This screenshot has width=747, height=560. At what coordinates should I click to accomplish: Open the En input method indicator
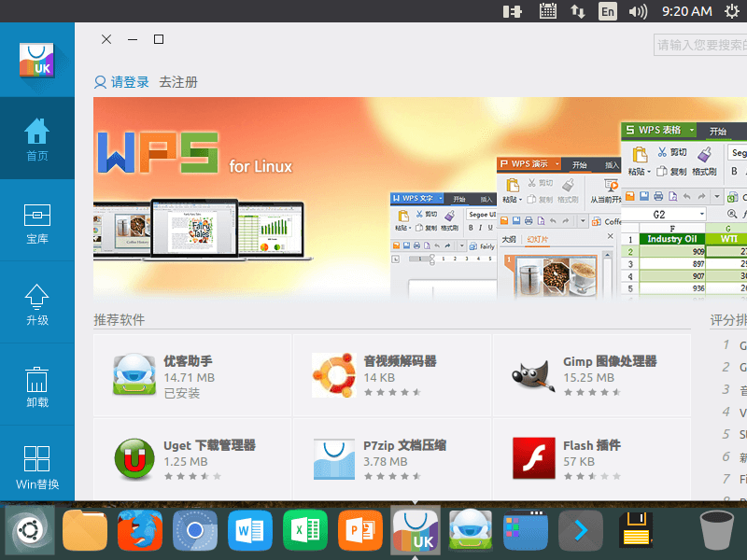pos(608,11)
